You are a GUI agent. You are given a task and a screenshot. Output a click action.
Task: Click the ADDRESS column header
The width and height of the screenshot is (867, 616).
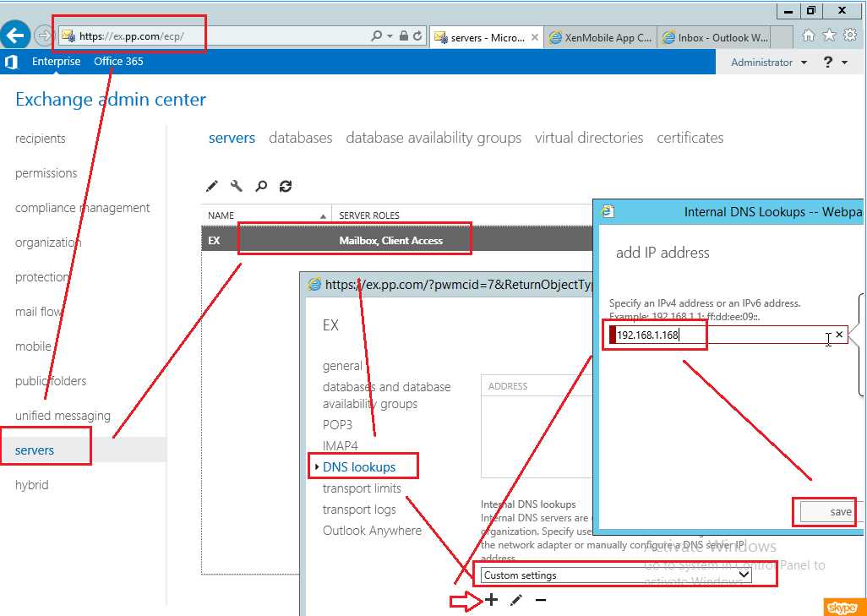(x=508, y=386)
